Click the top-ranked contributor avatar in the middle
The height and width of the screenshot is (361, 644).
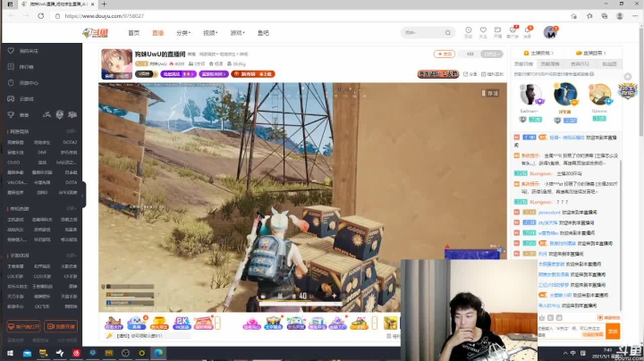[565, 94]
